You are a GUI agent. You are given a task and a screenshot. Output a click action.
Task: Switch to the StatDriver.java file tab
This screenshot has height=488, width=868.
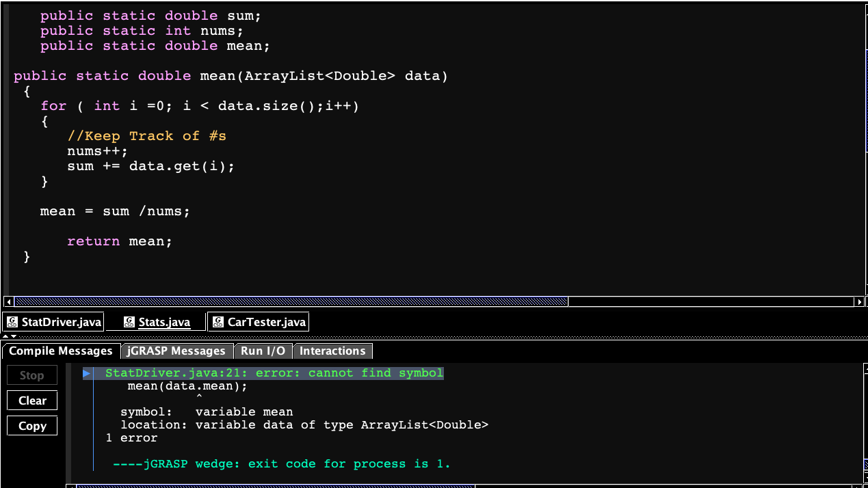54,322
